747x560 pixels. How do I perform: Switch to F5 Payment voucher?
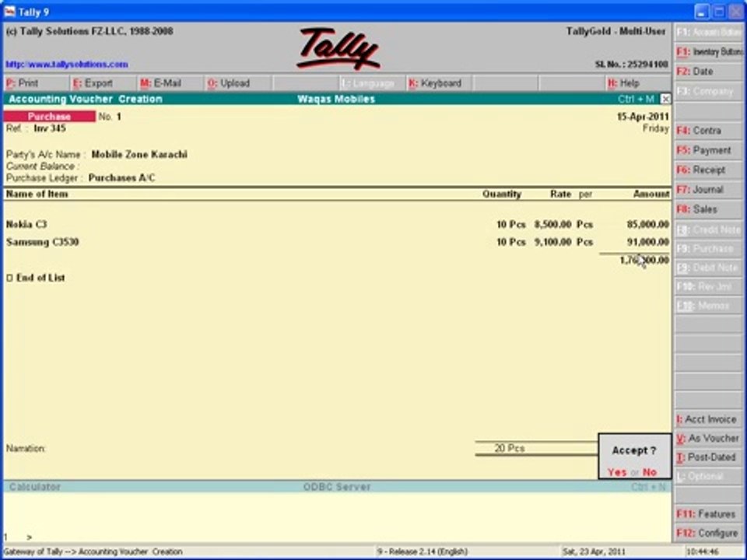point(709,150)
